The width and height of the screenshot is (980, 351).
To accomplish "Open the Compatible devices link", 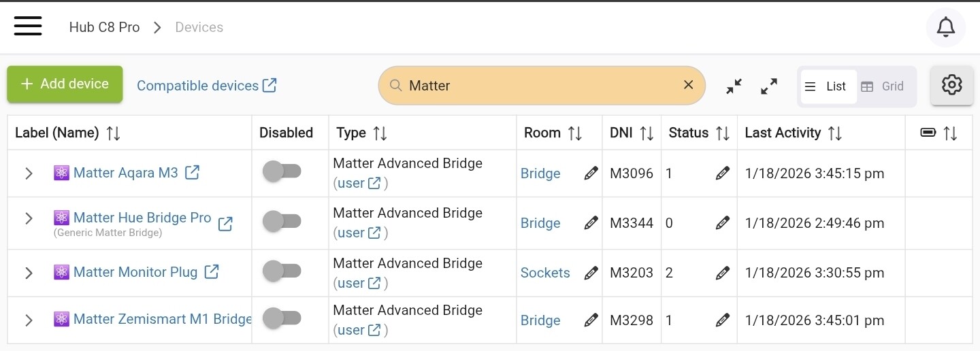I will tap(206, 86).
